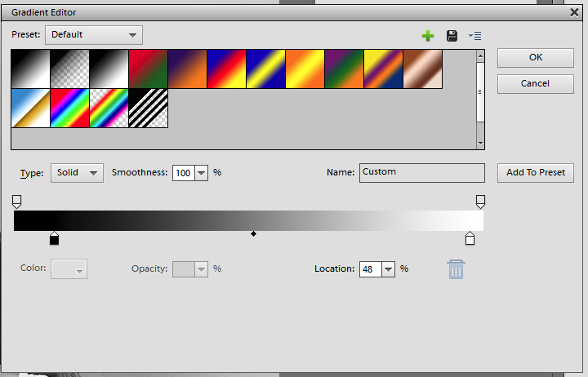Image resolution: width=588 pixels, height=377 pixels.
Task: Click the floppy disk save presets icon
Action: (x=452, y=36)
